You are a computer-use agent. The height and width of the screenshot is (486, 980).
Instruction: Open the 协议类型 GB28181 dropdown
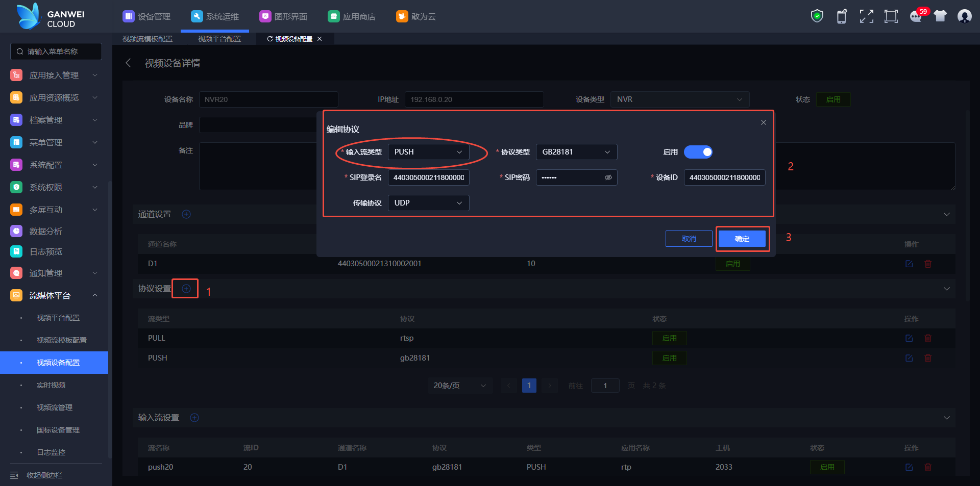pyautogui.click(x=576, y=152)
